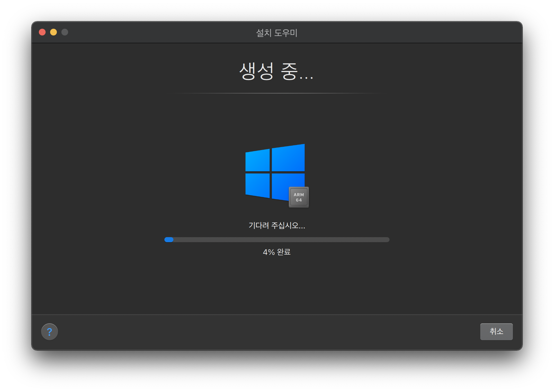
Task: Click the 설치 도우미 window title
Action: point(277,33)
